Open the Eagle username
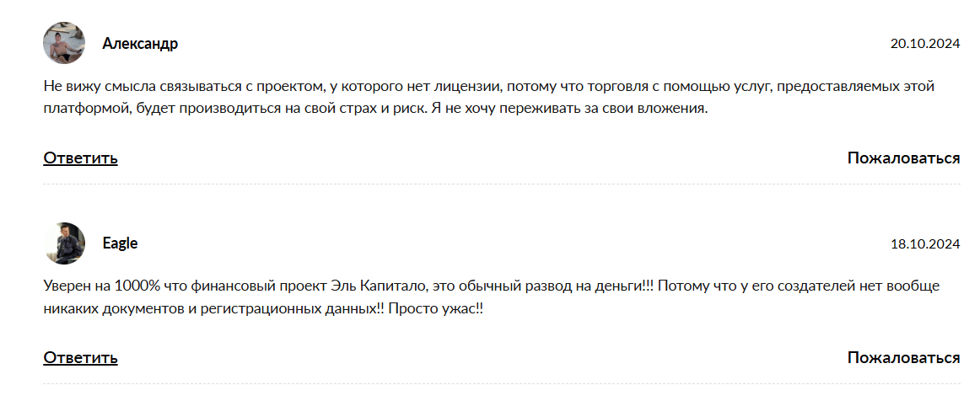980x401 pixels. click(121, 243)
